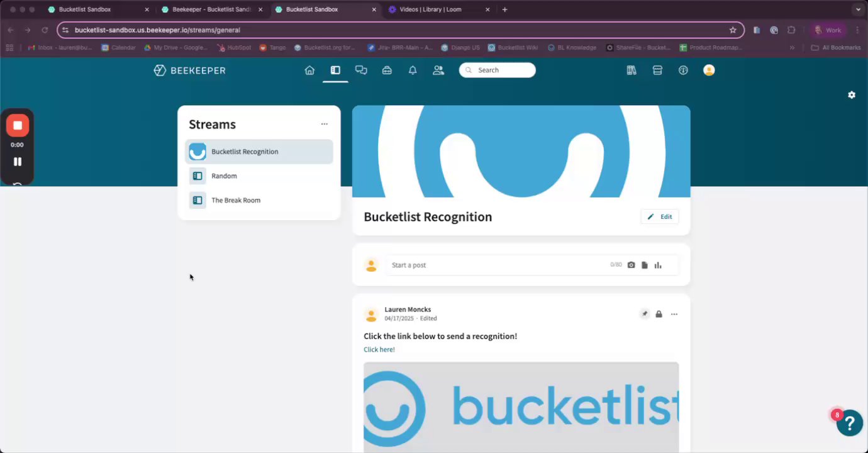This screenshot has width=868, height=453.
Task: Open the archive box icon in navbar
Action: tap(657, 70)
